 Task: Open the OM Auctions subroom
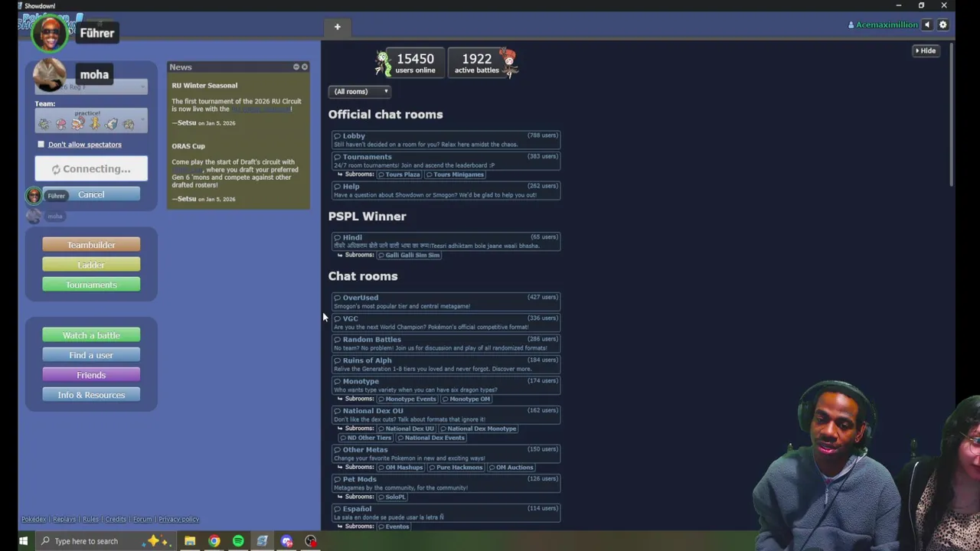(511, 467)
